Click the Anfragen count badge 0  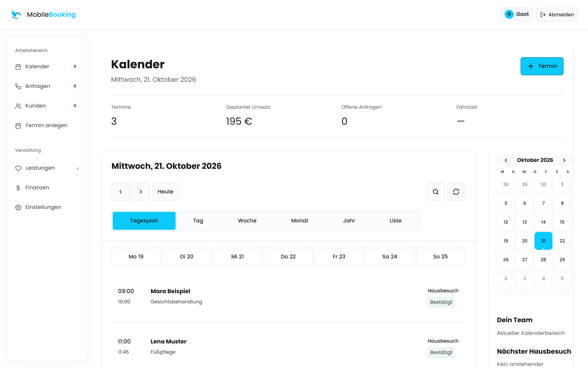(x=75, y=86)
